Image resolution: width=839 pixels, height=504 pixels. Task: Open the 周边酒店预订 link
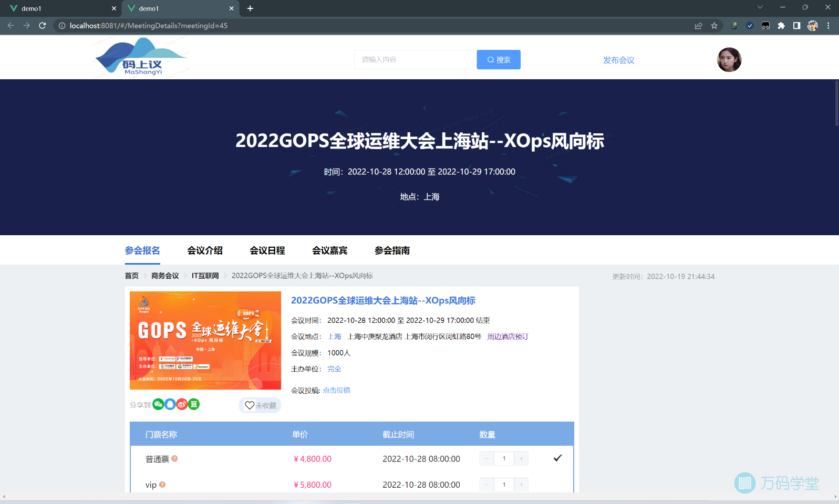tap(507, 337)
